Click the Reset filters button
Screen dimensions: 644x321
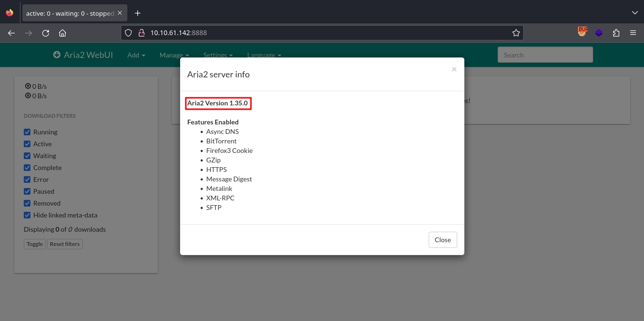coord(65,244)
